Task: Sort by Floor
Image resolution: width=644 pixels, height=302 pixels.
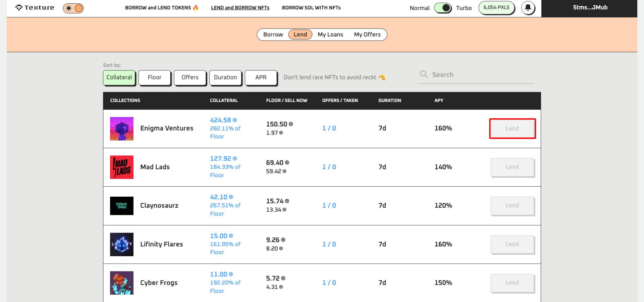Action: point(155,78)
